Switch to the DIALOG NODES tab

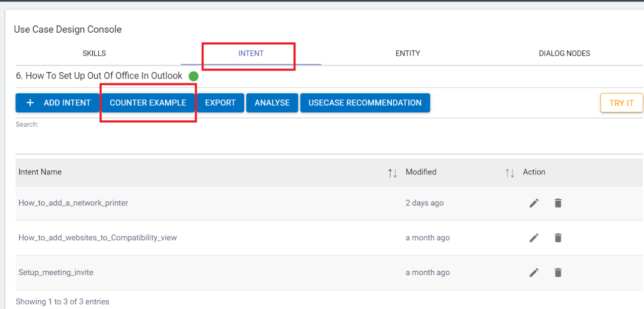pos(564,53)
